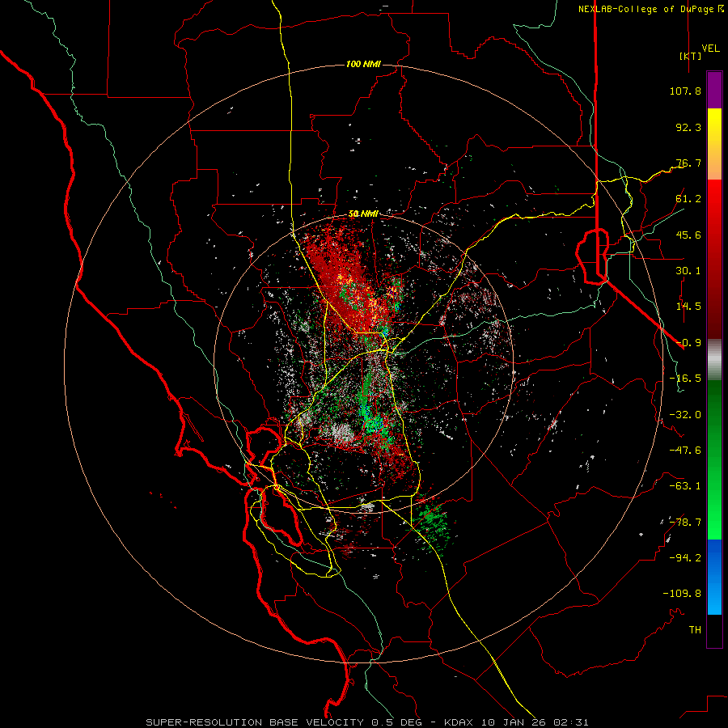Click the 02:31 timestamp

tap(570, 722)
